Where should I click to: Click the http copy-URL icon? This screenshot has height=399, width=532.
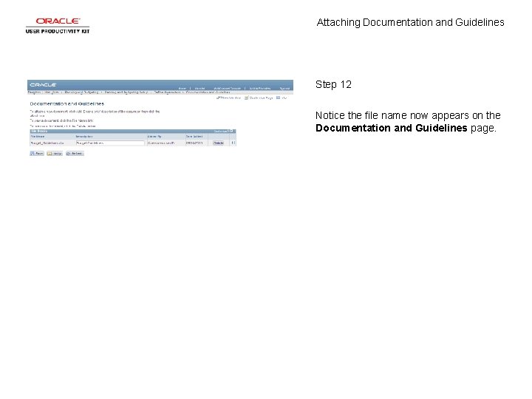click(x=282, y=98)
